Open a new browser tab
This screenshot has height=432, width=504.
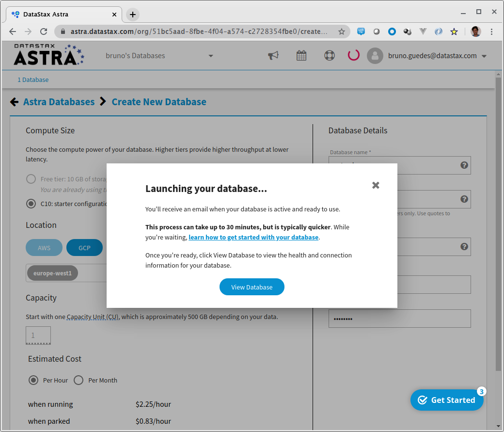coord(132,15)
